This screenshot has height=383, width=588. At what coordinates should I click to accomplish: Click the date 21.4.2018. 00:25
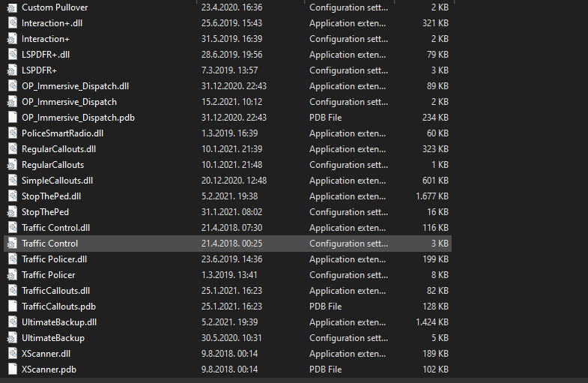pyautogui.click(x=231, y=244)
